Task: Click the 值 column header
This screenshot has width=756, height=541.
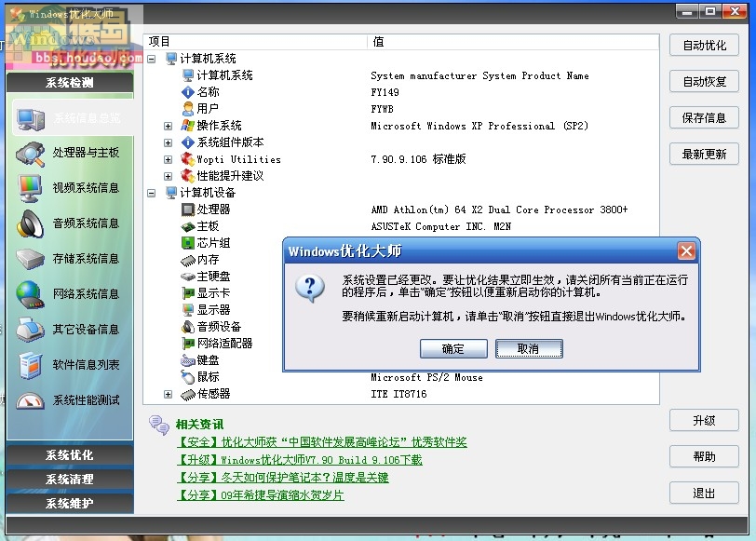Action: [x=513, y=42]
